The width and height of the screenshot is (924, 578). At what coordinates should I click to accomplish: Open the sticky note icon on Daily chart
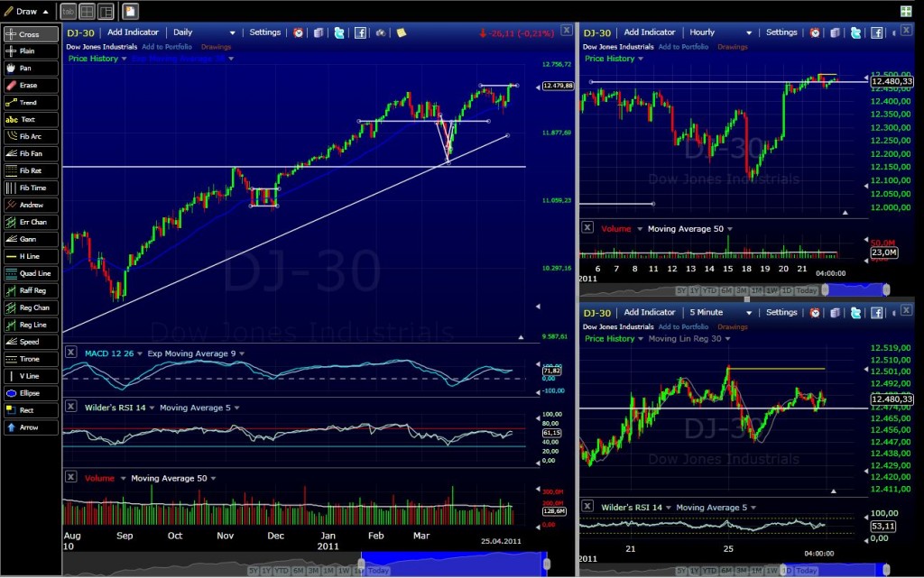(x=401, y=32)
